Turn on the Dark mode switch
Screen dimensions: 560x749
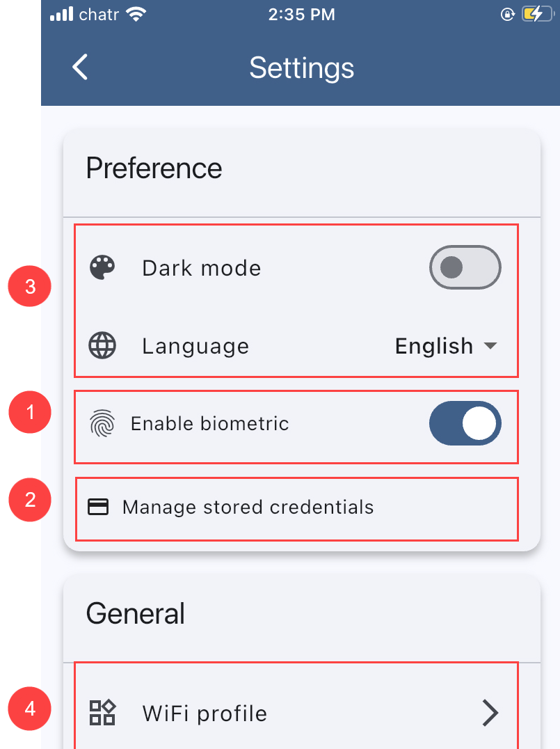[x=465, y=267]
